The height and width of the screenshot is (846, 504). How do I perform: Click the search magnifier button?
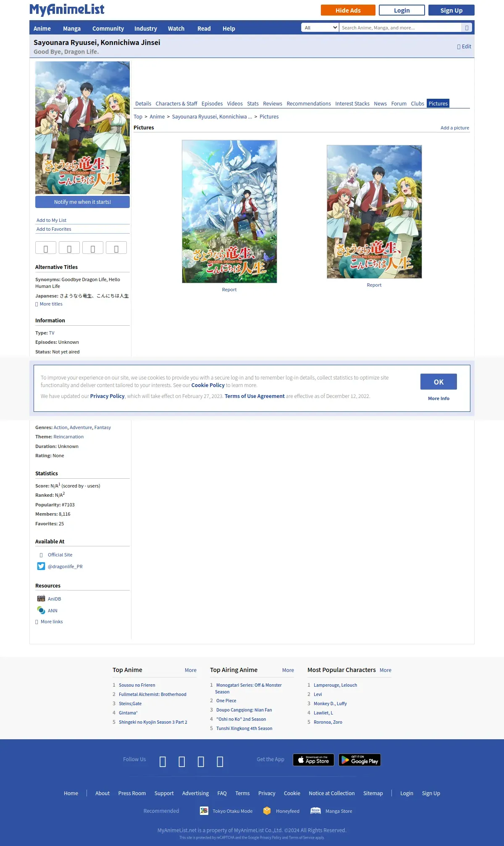pyautogui.click(x=467, y=28)
